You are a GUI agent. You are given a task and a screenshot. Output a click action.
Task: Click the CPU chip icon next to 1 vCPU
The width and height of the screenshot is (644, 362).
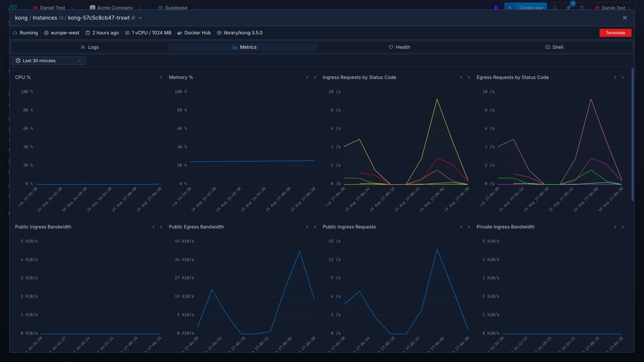(127, 33)
